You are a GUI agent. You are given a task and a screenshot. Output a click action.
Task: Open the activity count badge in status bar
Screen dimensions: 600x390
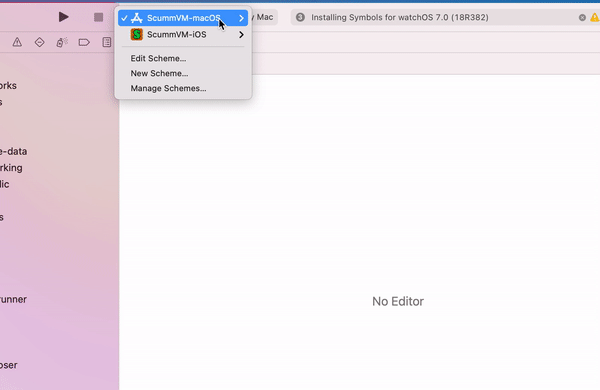300,17
